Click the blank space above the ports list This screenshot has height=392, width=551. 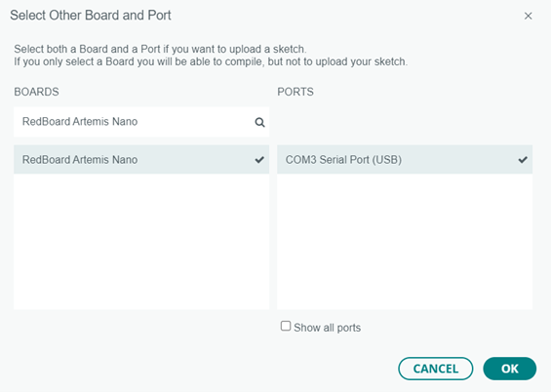405,122
